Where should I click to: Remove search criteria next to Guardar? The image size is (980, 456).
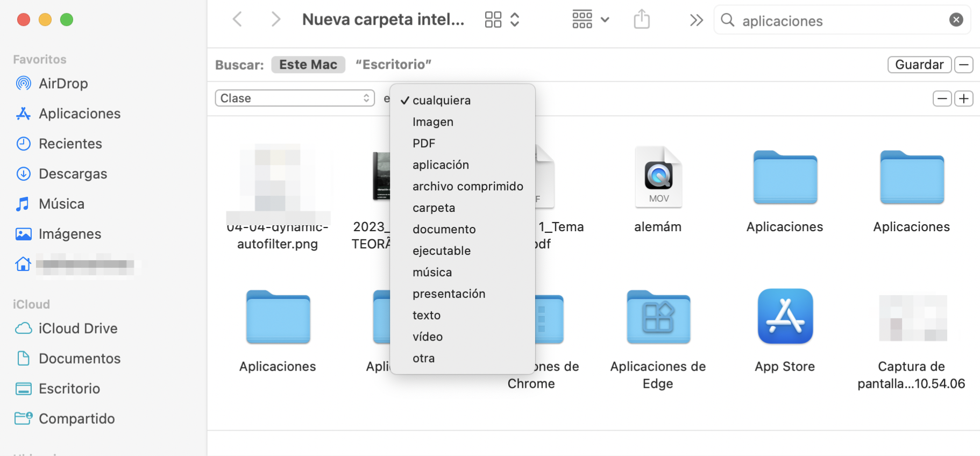pyautogui.click(x=964, y=65)
